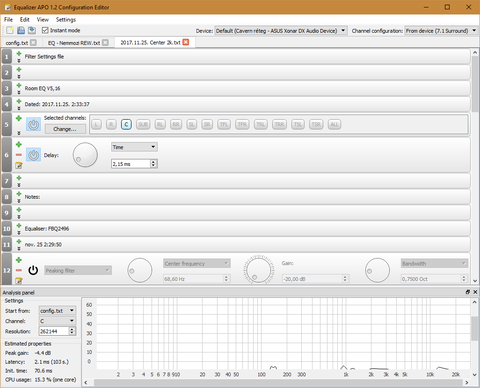Close the 2017.11.25. Center 2k.txt tab
480x388 pixels.
click(186, 42)
